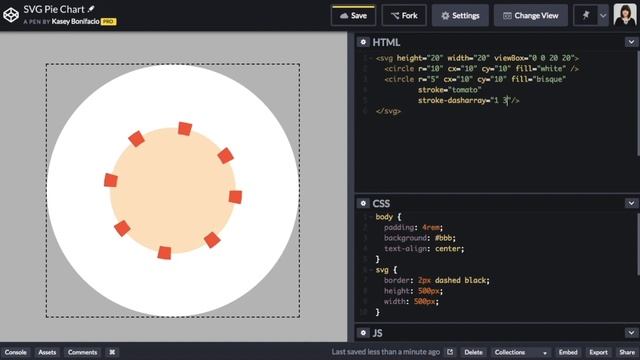Click the PRO badge

[x=109, y=22]
